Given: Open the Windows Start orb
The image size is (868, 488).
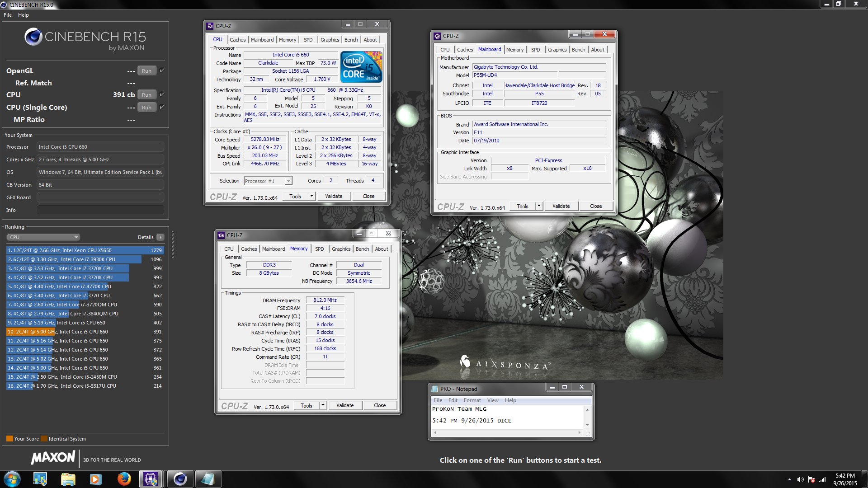Looking at the screenshot, I should (12, 479).
